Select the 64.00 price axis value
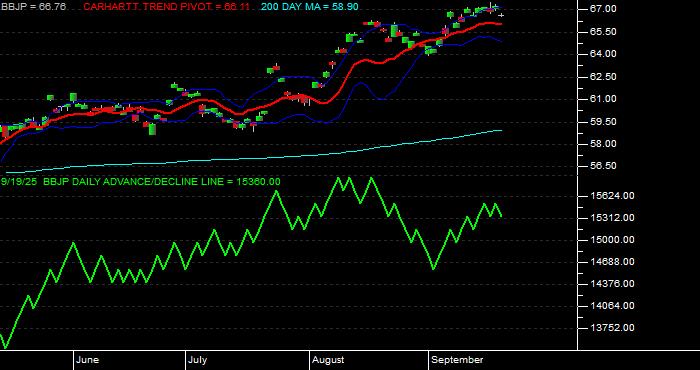 (603, 54)
